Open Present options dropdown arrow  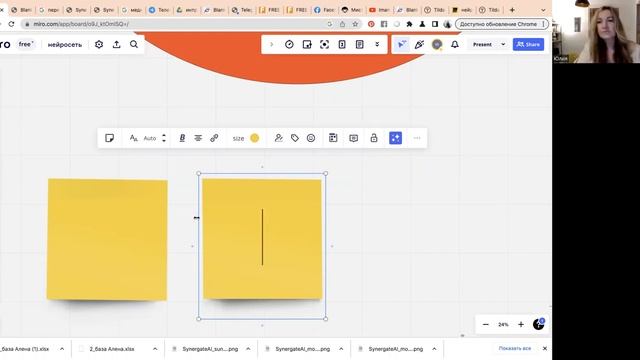click(503, 44)
